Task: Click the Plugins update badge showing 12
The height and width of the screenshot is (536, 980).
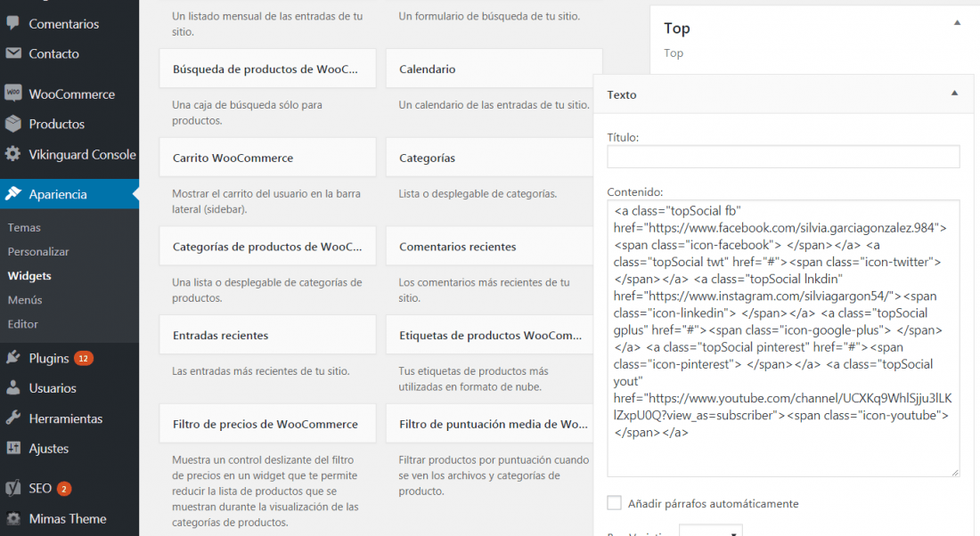Action: [84, 358]
